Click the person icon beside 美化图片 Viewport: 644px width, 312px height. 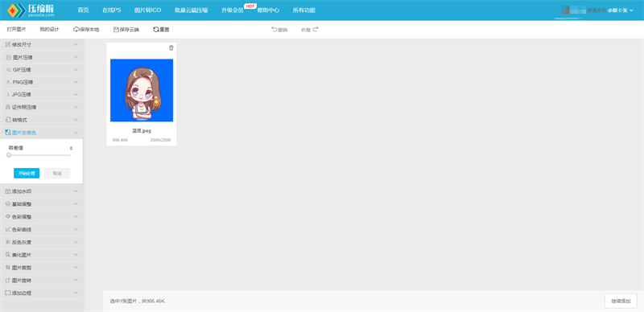click(x=8, y=255)
